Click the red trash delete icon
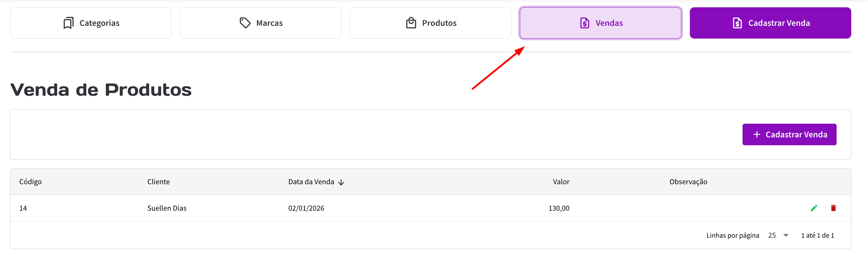868x262 pixels. pos(833,208)
